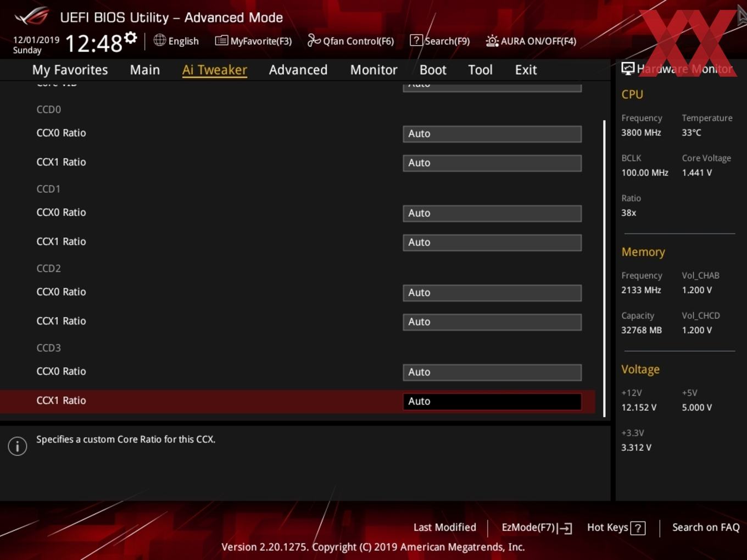Image resolution: width=747 pixels, height=560 pixels.
Task: Select CCX0 Ratio label under CCD2
Action: coord(61,292)
